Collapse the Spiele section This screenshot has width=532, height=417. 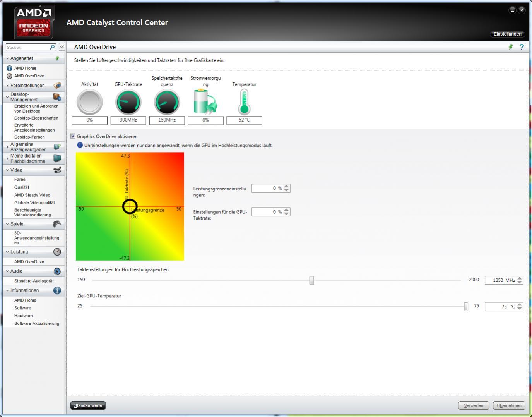click(x=7, y=224)
